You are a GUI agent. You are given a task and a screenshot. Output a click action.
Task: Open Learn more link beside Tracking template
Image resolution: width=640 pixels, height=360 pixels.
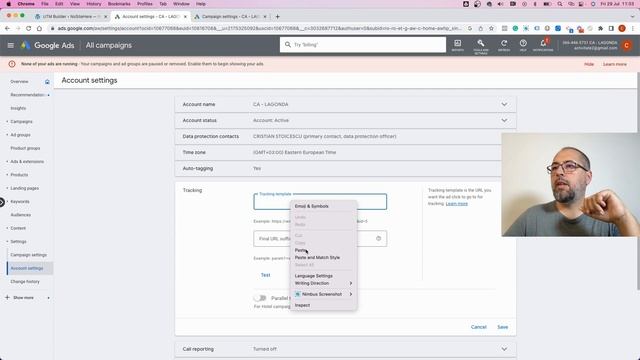point(456,204)
